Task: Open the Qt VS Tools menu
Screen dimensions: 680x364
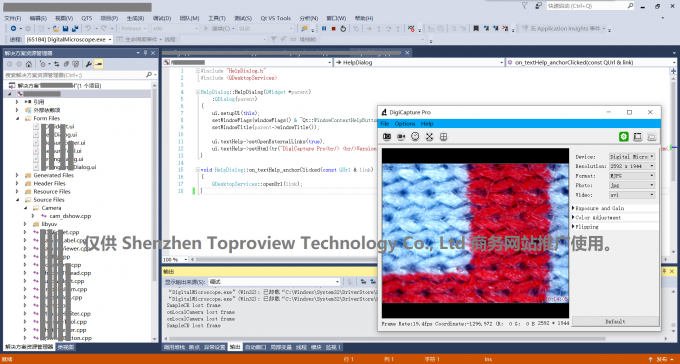Action: pos(275,18)
